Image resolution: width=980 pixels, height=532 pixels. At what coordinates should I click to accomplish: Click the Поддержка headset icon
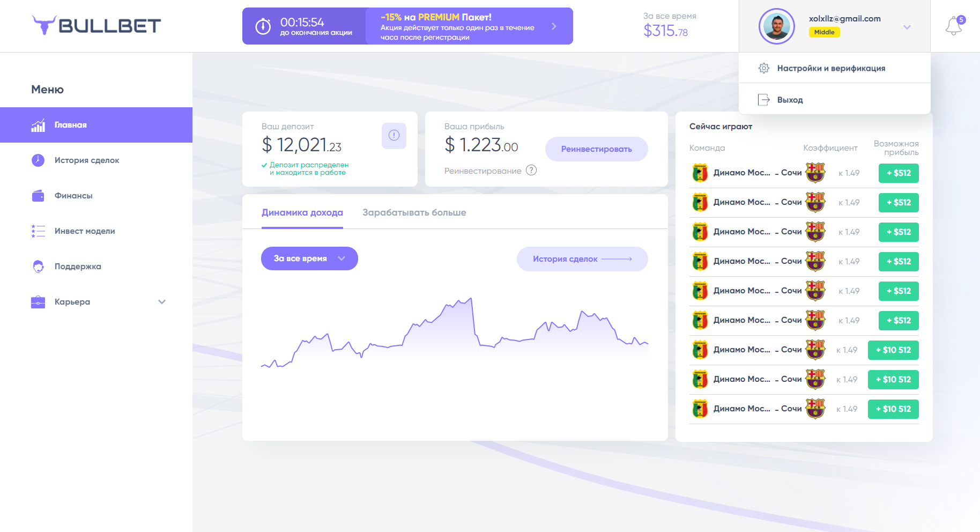pos(38,267)
